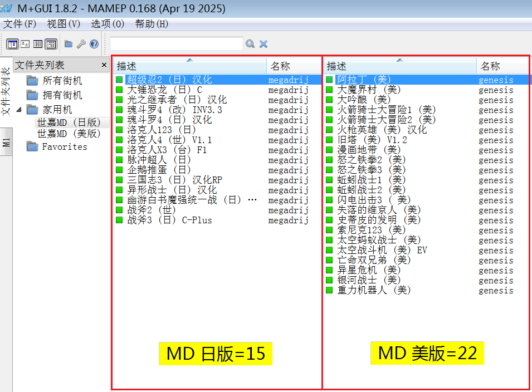Select game 太空战斗机（美）EV
Screen dimensions: 532x392
382,250
